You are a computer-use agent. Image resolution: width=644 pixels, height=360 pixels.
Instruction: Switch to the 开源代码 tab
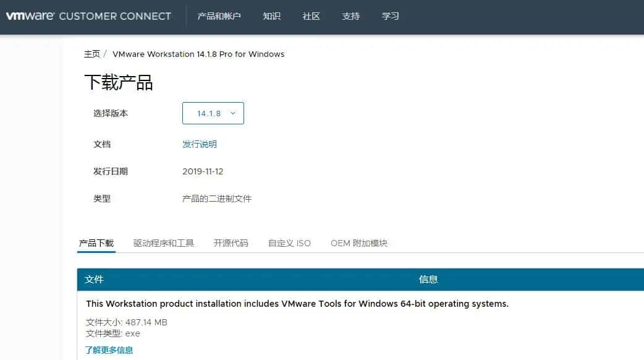click(x=231, y=242)
